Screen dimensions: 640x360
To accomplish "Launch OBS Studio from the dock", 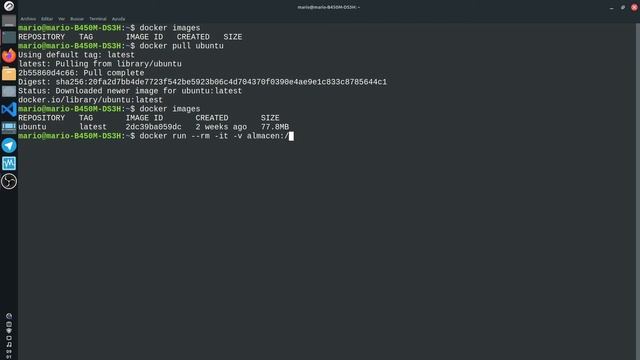I will pyautogui.click(x=9, y=181).
